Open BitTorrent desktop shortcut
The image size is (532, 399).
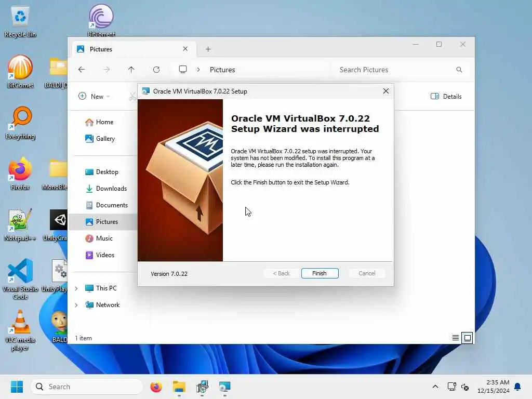click(x=101, y=20)
